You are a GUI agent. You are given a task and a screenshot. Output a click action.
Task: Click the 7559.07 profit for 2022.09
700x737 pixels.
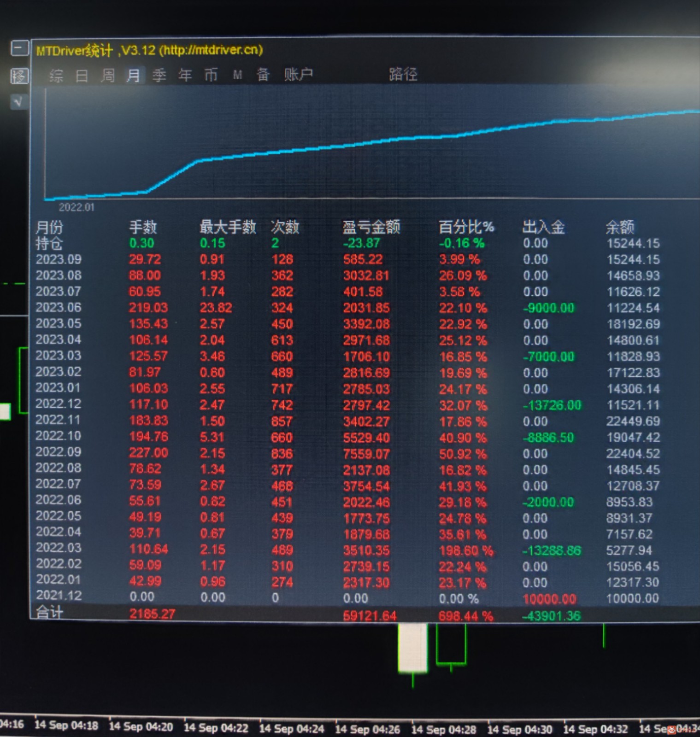coord(366,454)
